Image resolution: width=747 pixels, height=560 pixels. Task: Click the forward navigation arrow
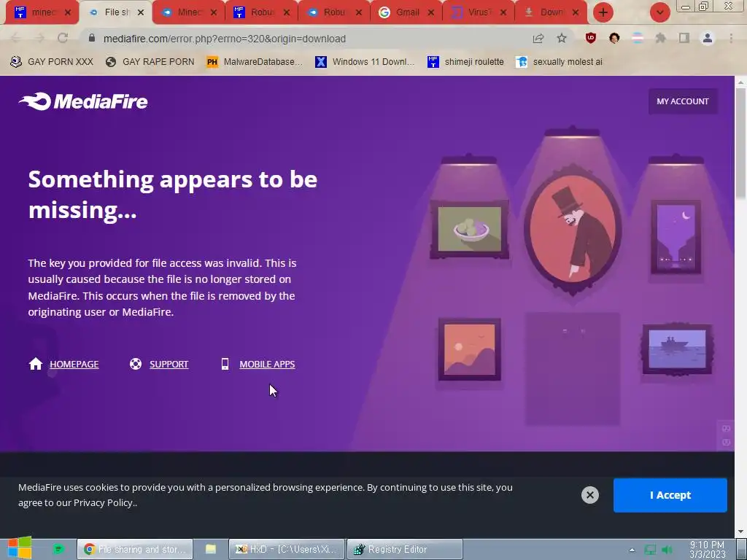(39, 38)
